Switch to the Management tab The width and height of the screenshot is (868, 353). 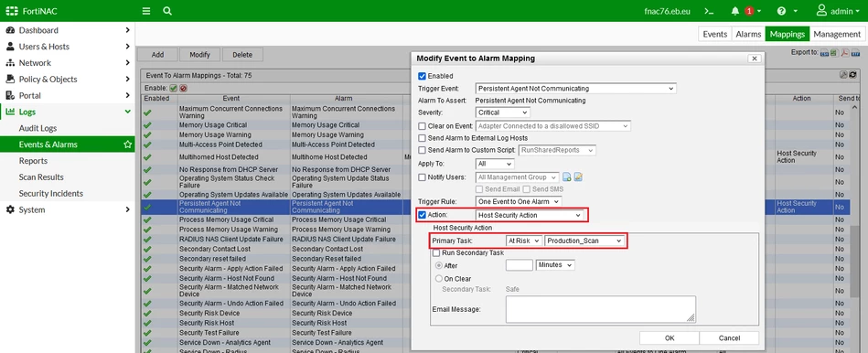[837, 35]
